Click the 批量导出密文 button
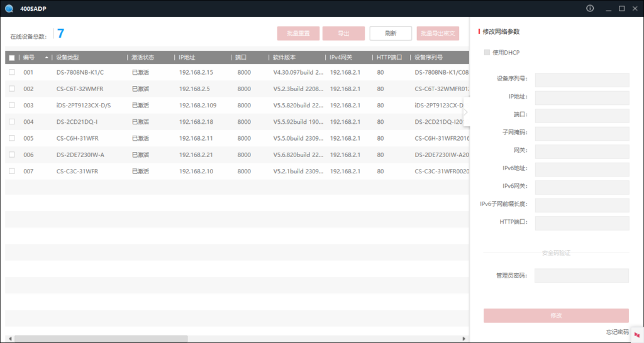The image size is (644, 343). click(x=438, y=33)
